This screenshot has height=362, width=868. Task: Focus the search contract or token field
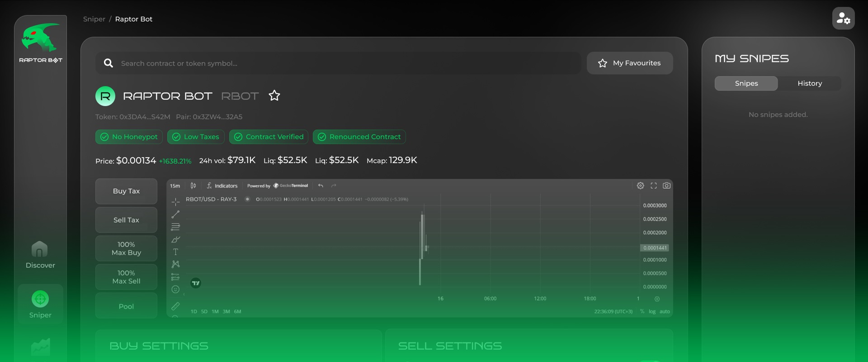[338, 63]
